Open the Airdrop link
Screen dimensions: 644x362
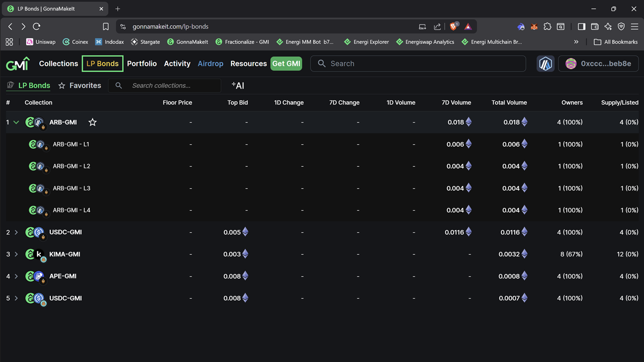tap(210, 64)
